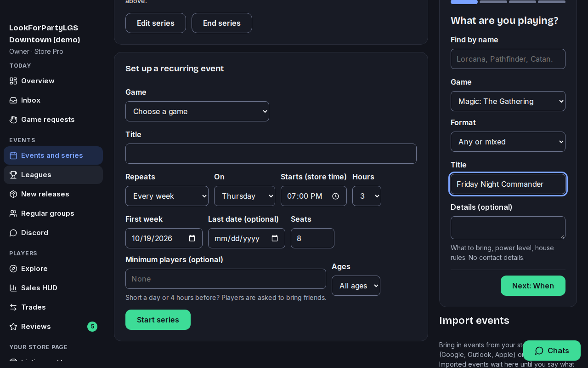The image size is (588, 368).
Task: Click the Details (optional) text area
Action: point(508,228)
